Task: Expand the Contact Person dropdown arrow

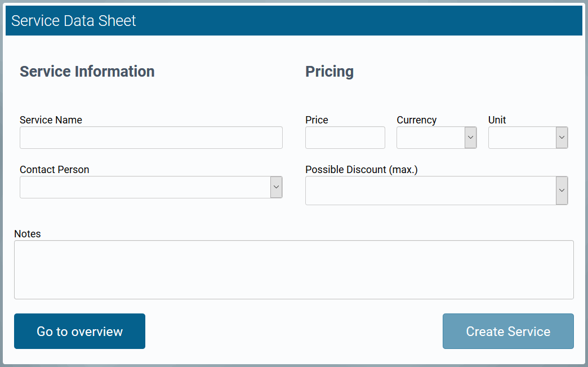Action: click(276, 187)
